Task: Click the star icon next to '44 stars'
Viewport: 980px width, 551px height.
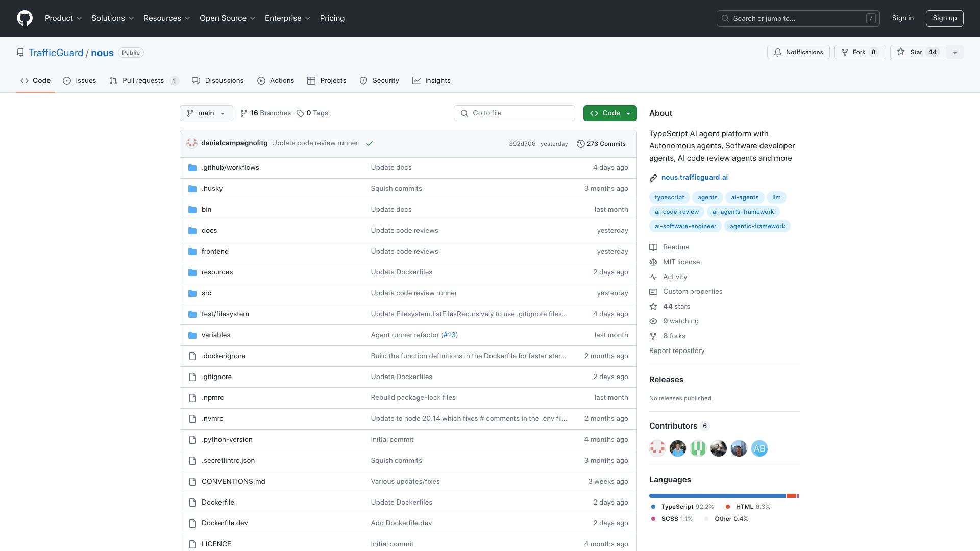Action: [653, 307]
